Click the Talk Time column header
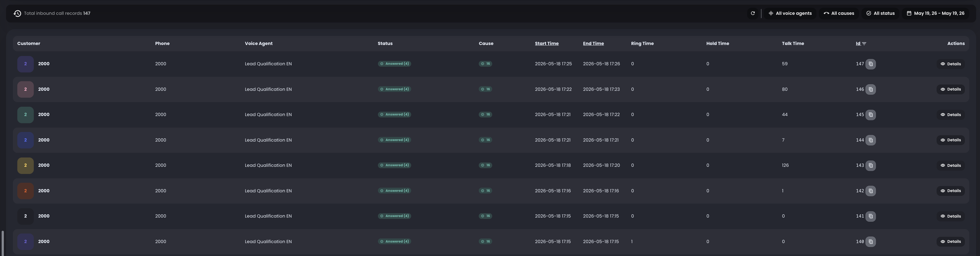This screenshot has width=980, height=256. [x=793, y=43]
